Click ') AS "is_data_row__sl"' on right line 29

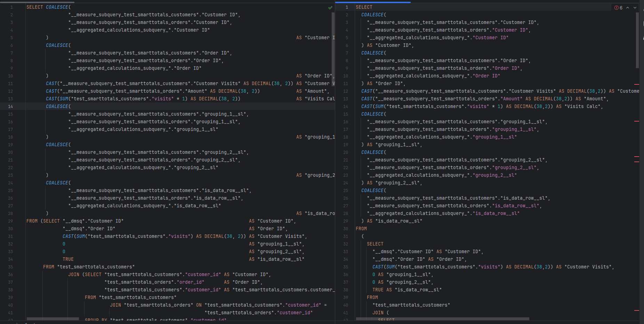[x=392, y=221]
